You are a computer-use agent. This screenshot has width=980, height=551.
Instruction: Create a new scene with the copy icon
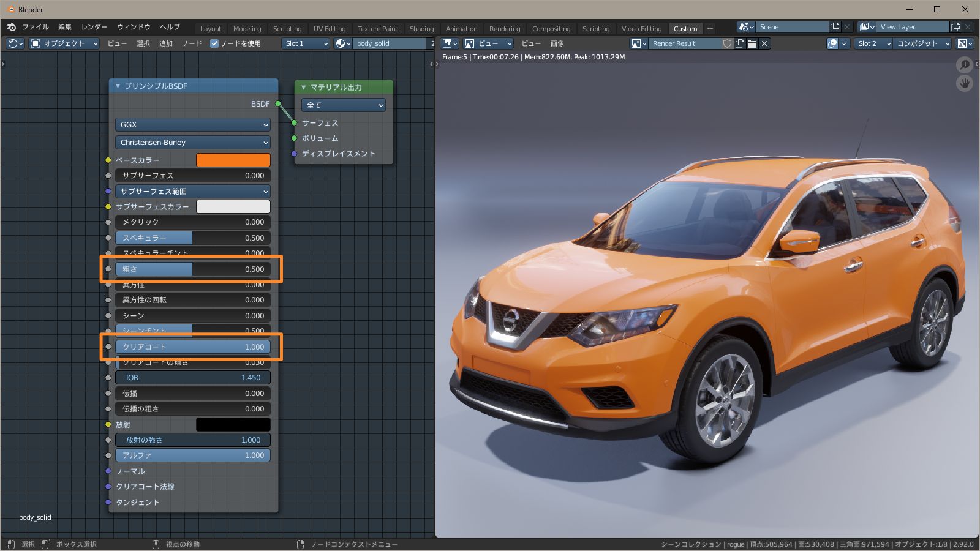pyautogui.click(x=835, y=27)
